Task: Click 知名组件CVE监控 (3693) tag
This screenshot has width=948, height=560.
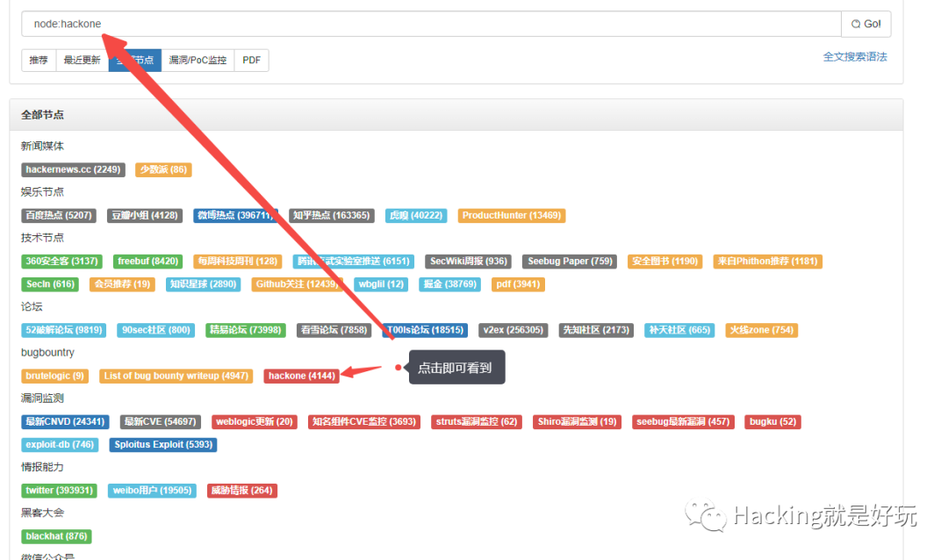Action: coord(364,422)
